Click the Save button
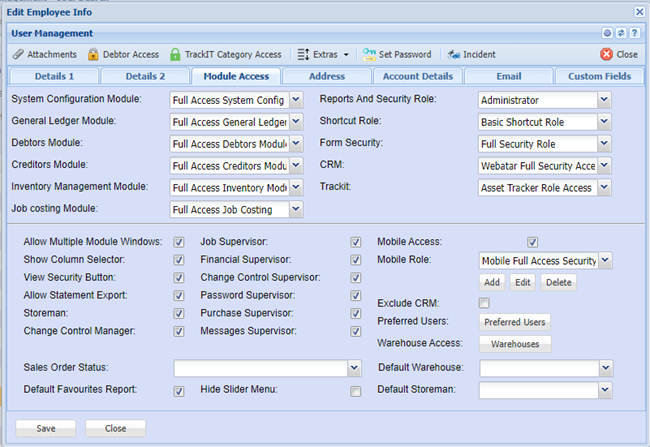The height and width of the screenshot is (447, 650). (x=46, y=428)
